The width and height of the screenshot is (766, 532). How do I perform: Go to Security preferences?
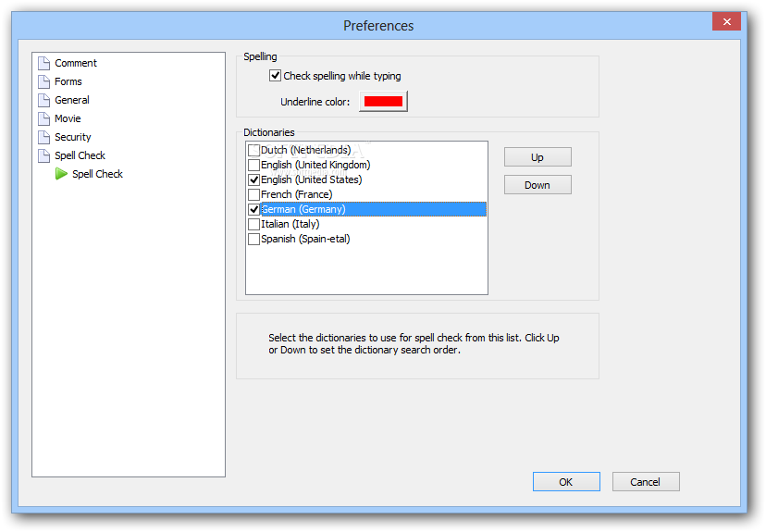click(x=73, y=137)
